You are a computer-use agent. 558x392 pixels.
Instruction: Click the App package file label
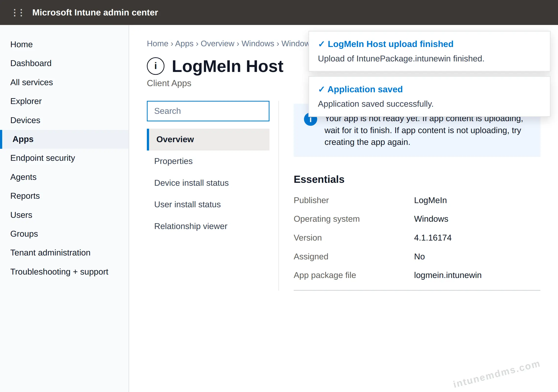[x=325, y=275]
